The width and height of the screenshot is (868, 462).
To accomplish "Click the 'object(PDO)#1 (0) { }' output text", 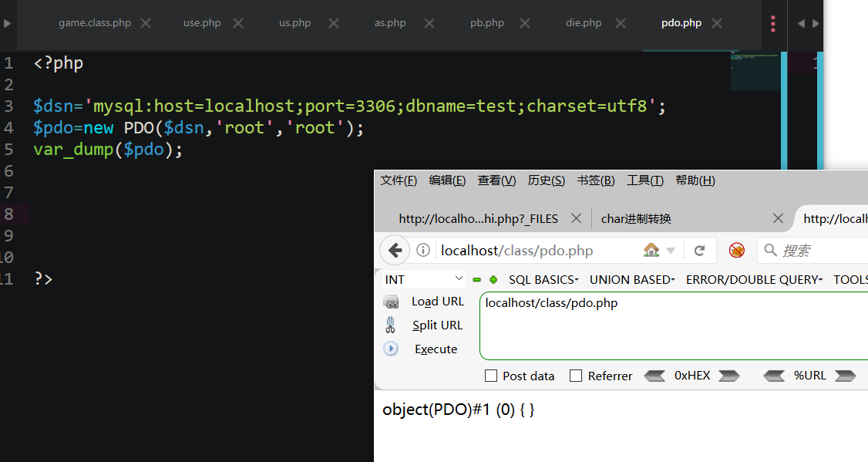I will pyautogui.click(x=459, y=410).
